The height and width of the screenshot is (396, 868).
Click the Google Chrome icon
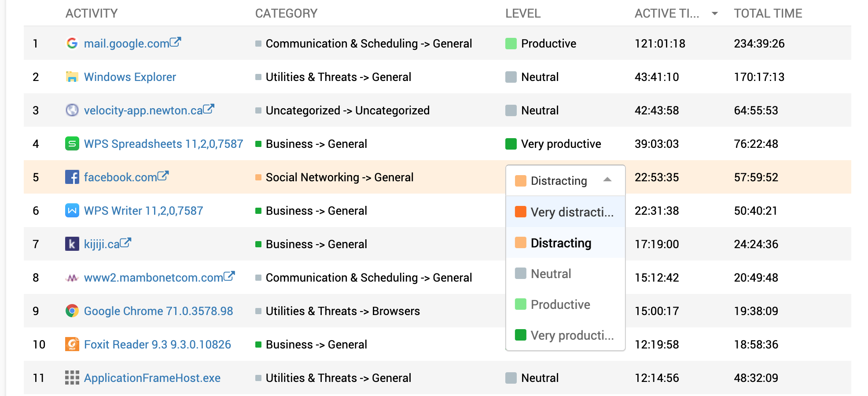coord(72,311)
